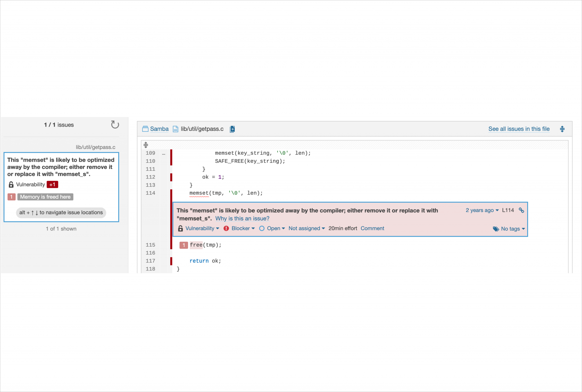Image resolution: width=582 pixels, height=392 pixels.
Task: Click the expand-all-lines icon in the file header
Action: point(562,129)
